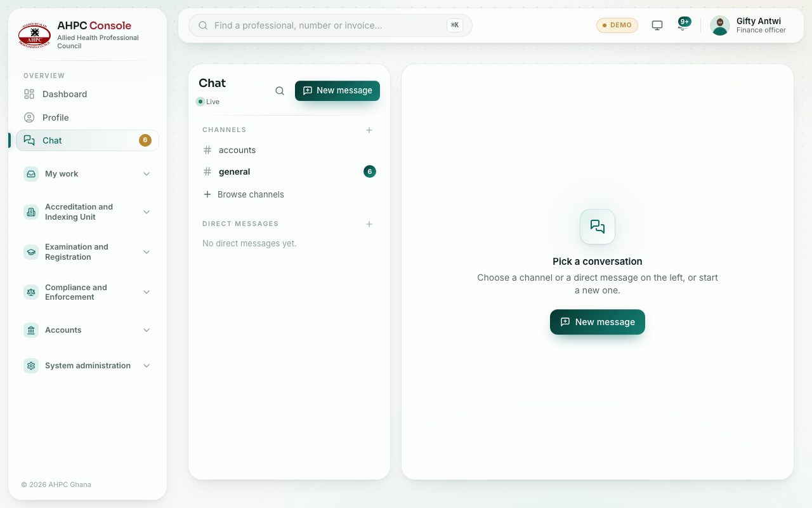
Task: Click the Chat bubbles sidebar icon
Action: [x=29, y=140]
